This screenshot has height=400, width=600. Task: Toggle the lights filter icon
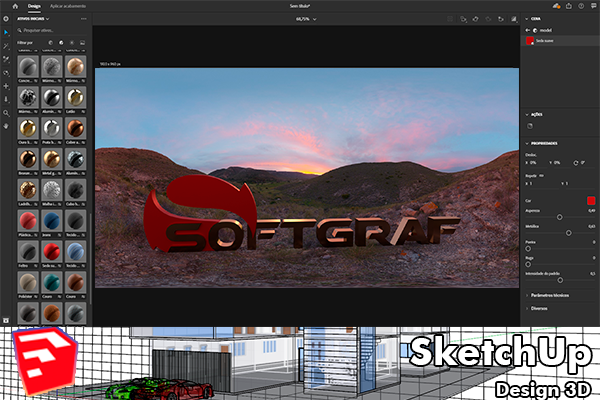[72, 42]
